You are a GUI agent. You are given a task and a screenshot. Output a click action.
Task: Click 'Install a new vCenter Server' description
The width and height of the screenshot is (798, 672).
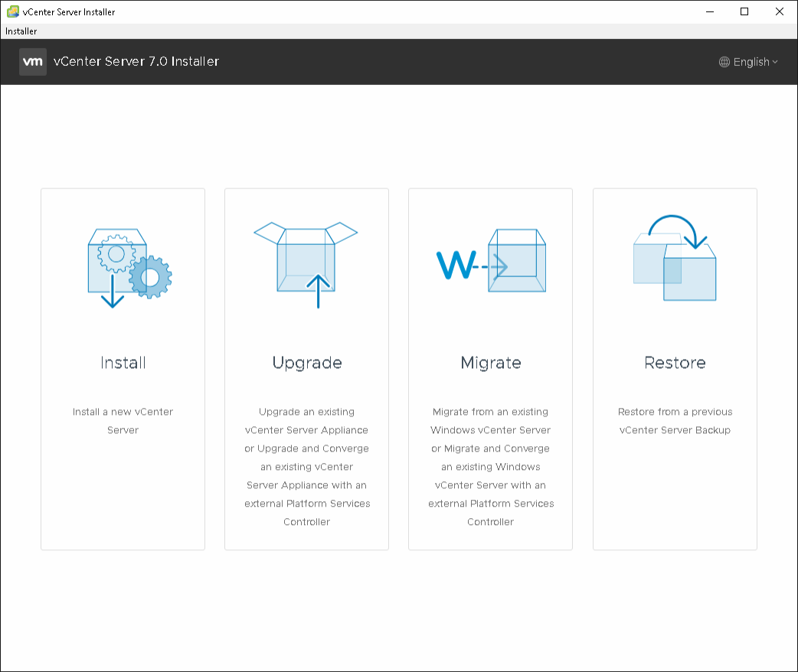tap(123, 421)
